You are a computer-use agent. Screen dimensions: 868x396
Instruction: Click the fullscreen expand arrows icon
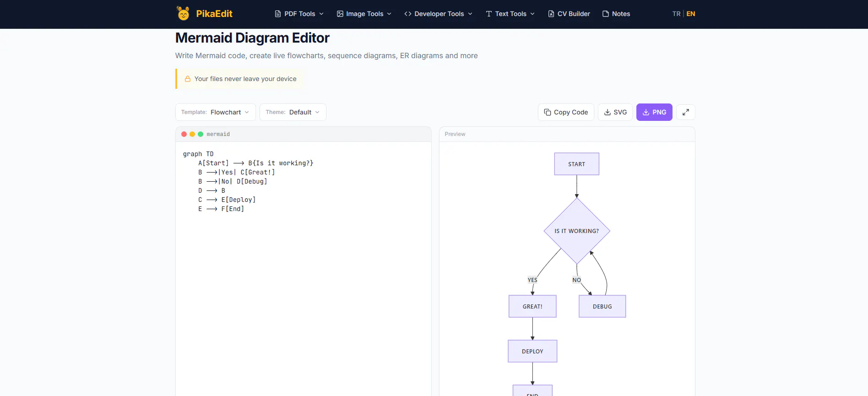(x=686, y=112)
